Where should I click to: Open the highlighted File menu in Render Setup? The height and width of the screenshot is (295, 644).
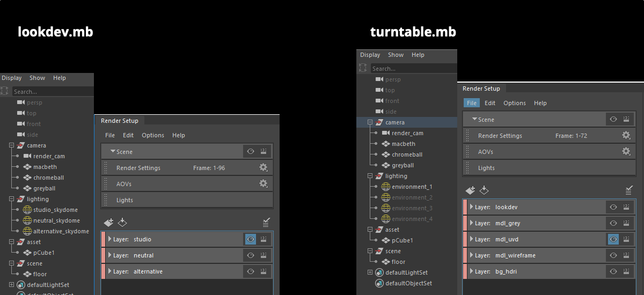pyautogui.click(x=471, y=103)
